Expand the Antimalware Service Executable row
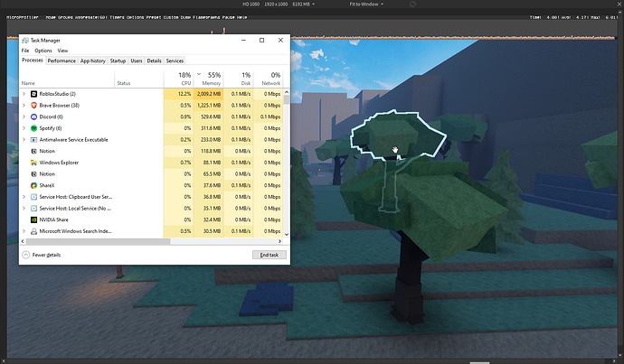The width and height of the screenshot is (624, 364). pos(24,140)
